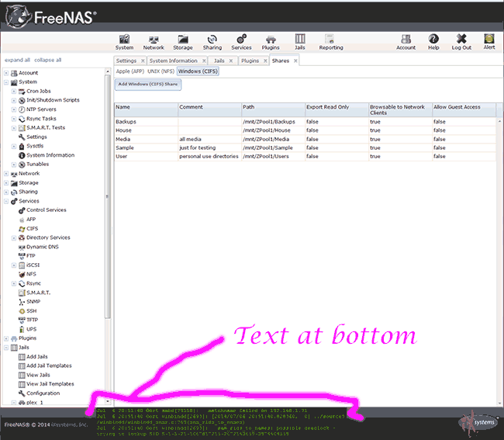This screenshot has height=440, width=504.
Task: Switch to the Plugins tab
Action: 250,61
